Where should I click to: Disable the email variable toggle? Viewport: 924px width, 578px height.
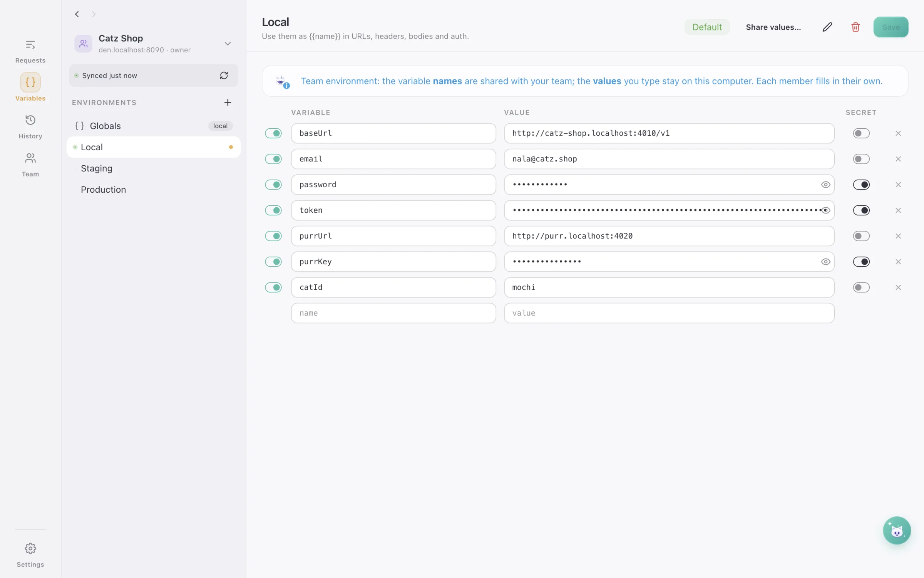(273, 159)
